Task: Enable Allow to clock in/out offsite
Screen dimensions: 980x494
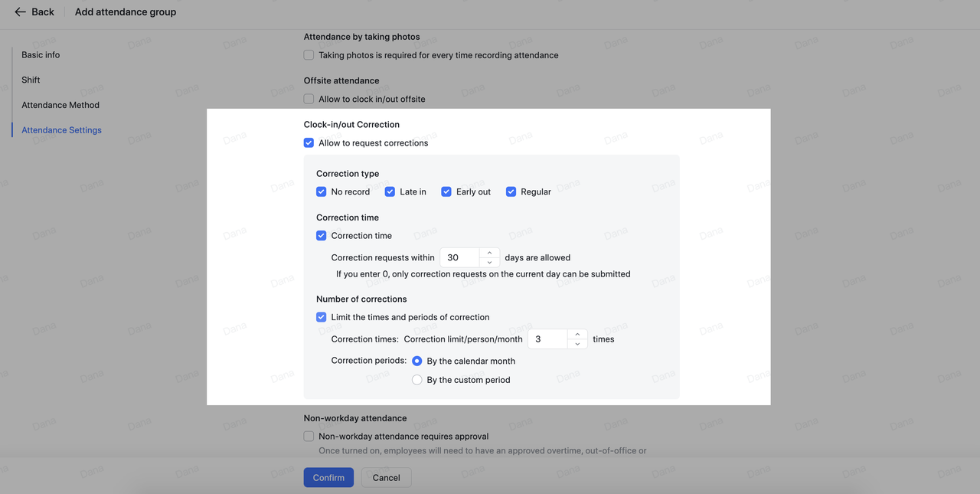Action: 309,99
